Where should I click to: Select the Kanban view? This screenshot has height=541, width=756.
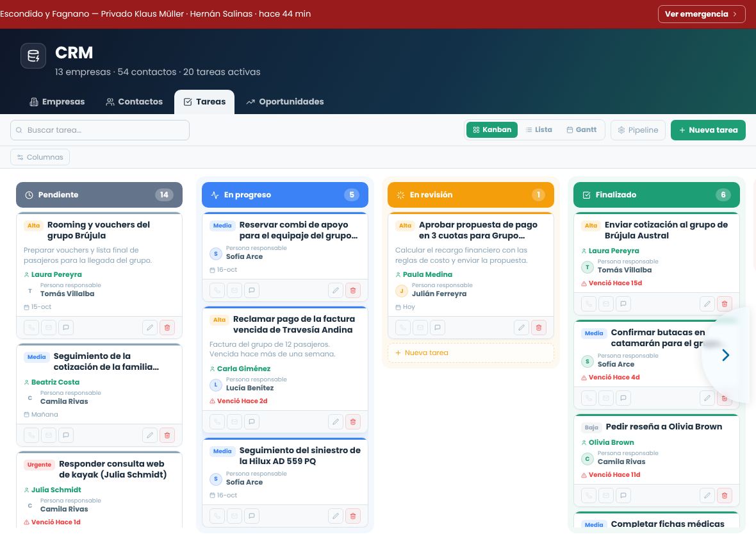(x=492, y=129)
